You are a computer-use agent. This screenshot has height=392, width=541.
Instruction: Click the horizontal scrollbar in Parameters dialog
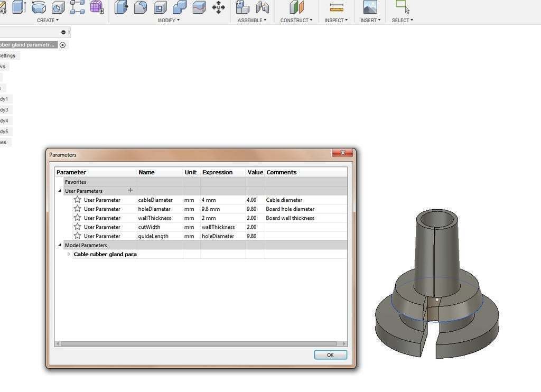(199, 343)
